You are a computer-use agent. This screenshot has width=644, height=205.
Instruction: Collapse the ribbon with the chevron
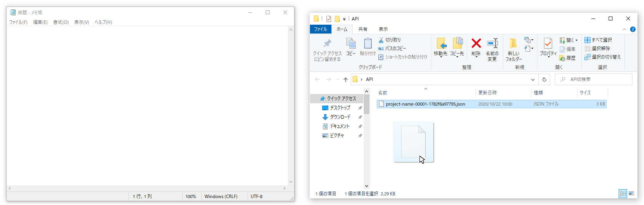(624, 29)
